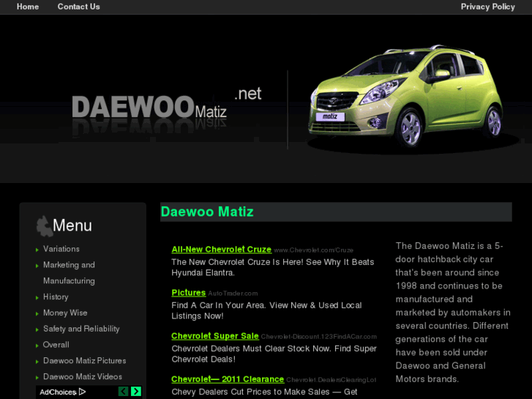
Task: Open the Home page link
Action: (x=28, y=7)
